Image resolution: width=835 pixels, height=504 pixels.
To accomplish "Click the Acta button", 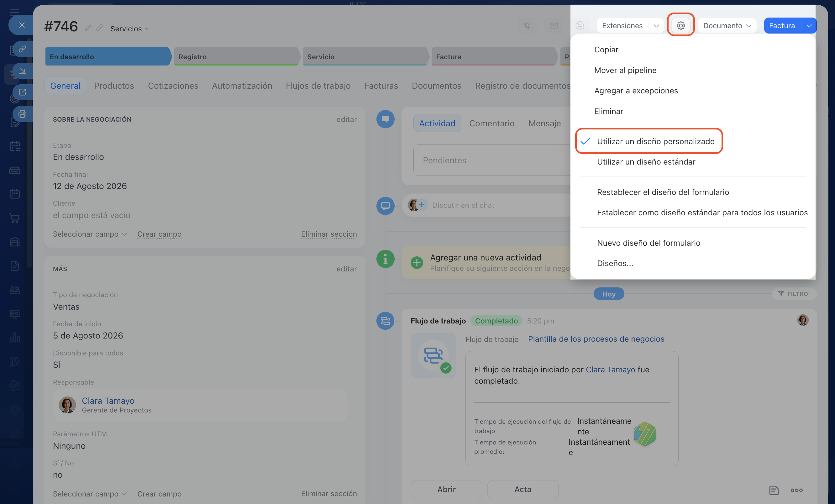I will click(x=523, y=490).
